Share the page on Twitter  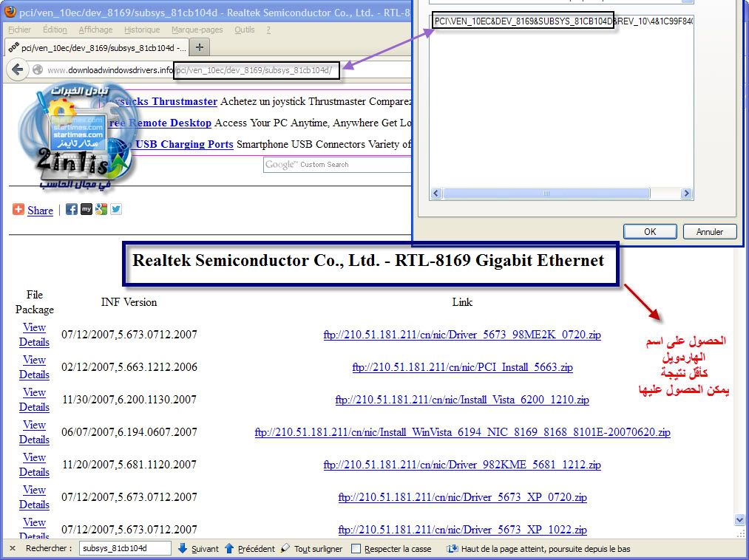click(116, 209)
